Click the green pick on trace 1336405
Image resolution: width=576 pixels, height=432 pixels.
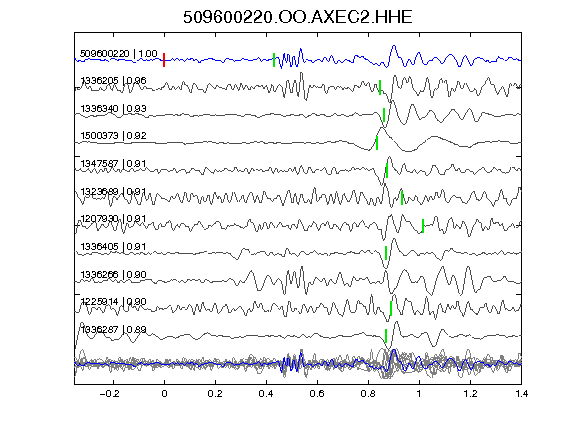386,253
